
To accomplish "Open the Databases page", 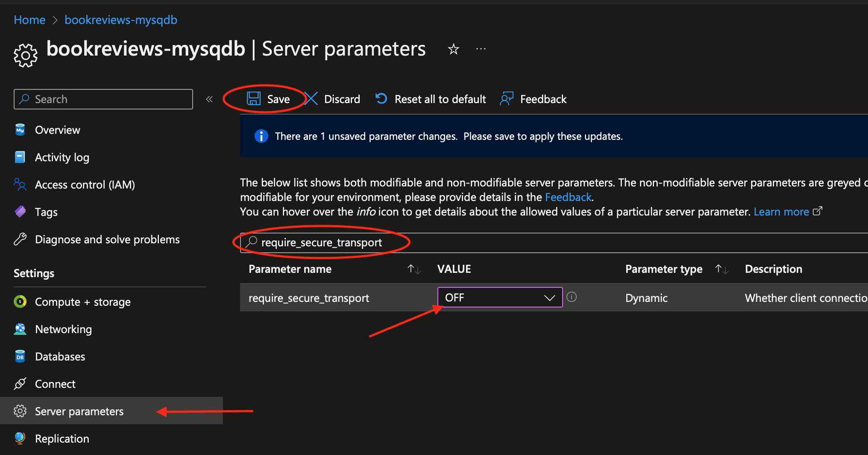I will pos(60,357).
